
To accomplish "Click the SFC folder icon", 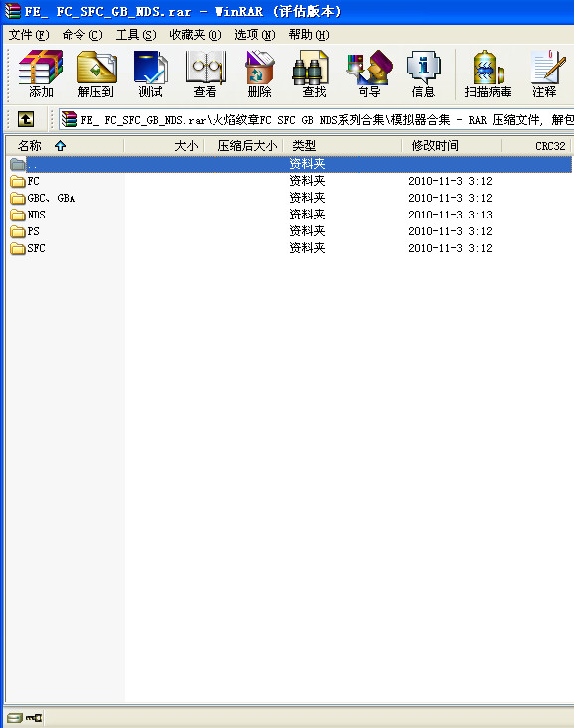I will (x=18, y=248).
